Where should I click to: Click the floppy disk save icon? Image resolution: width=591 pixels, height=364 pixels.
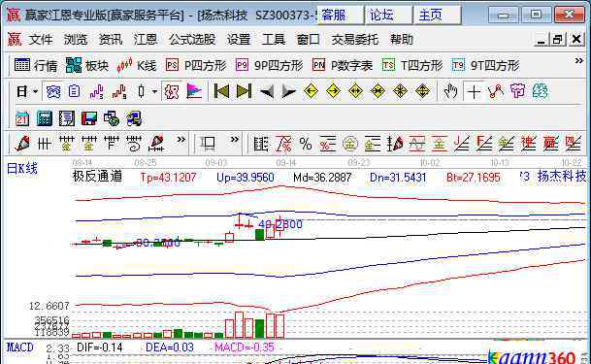[89, 118]
